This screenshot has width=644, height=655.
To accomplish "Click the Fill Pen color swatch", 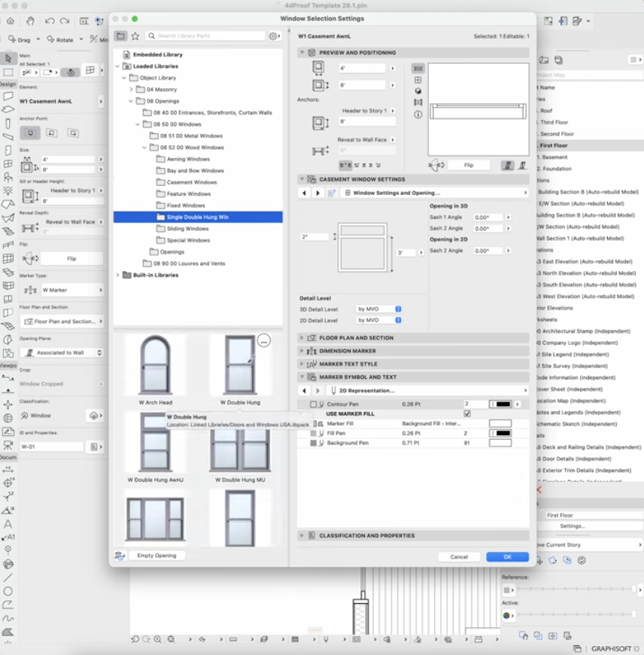I will [x=501, y=434].
